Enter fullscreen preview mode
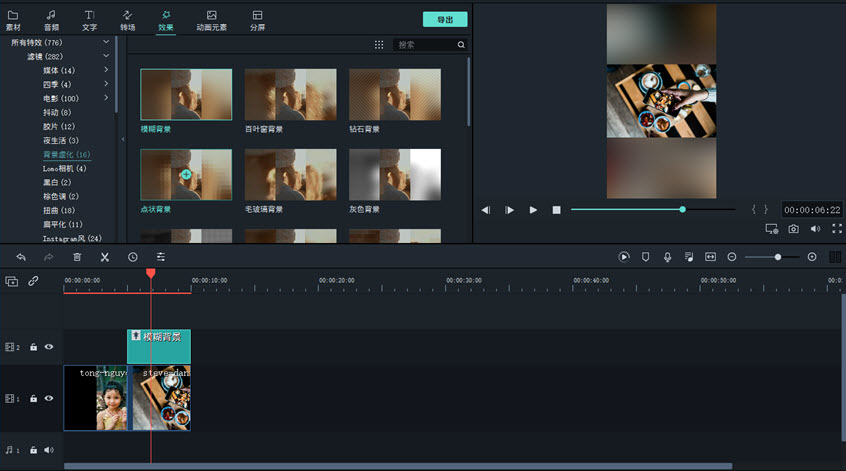This screenshot has height=471, width=846. click(x=836, y=229)
